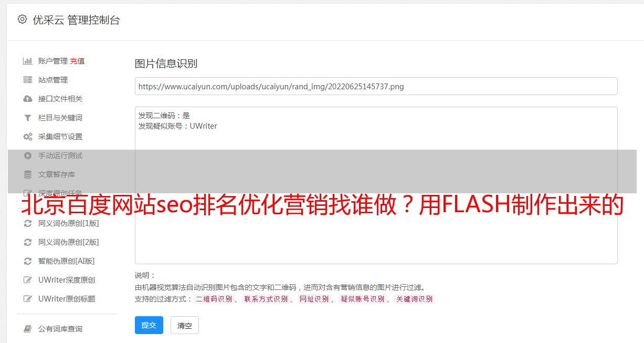Click the 清空 clear button

click(x=185, y=325)
